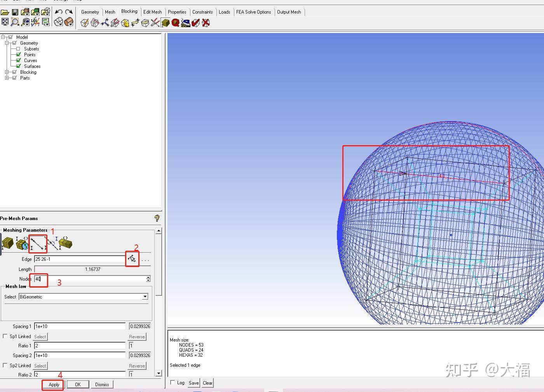
Task: Undo the last action
Action: (59, 12)
